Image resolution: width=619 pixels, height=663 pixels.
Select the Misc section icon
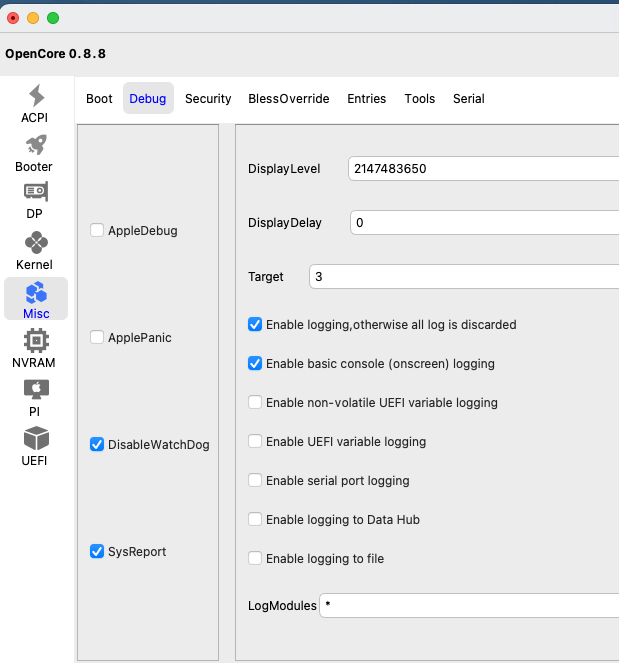coord(36,299)
